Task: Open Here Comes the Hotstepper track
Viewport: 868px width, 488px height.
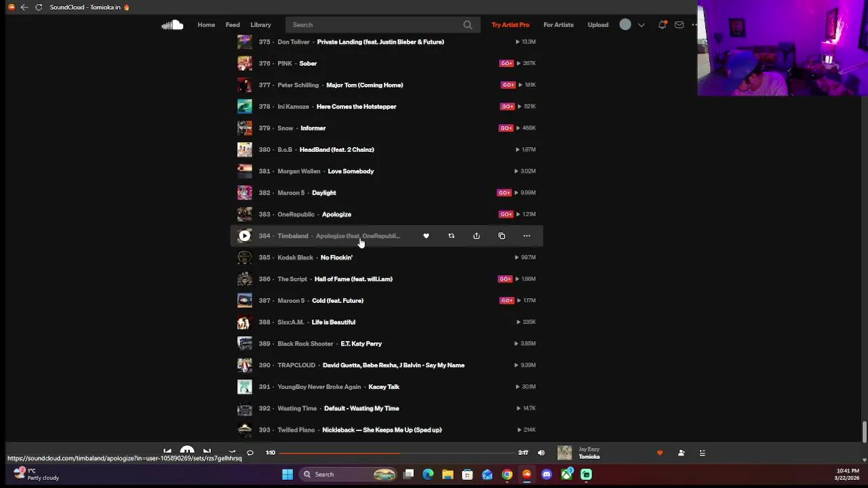Action: [356, 106]
